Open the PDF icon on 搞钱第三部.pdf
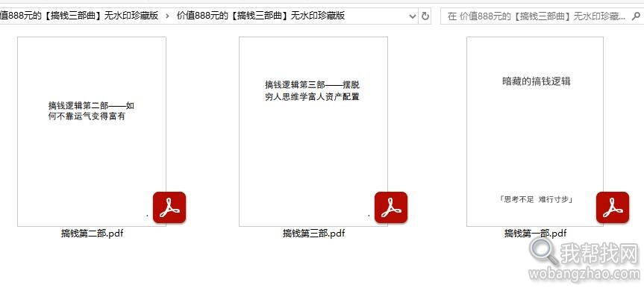The height and width of the screenshot is (288, 644). point(391,207)
